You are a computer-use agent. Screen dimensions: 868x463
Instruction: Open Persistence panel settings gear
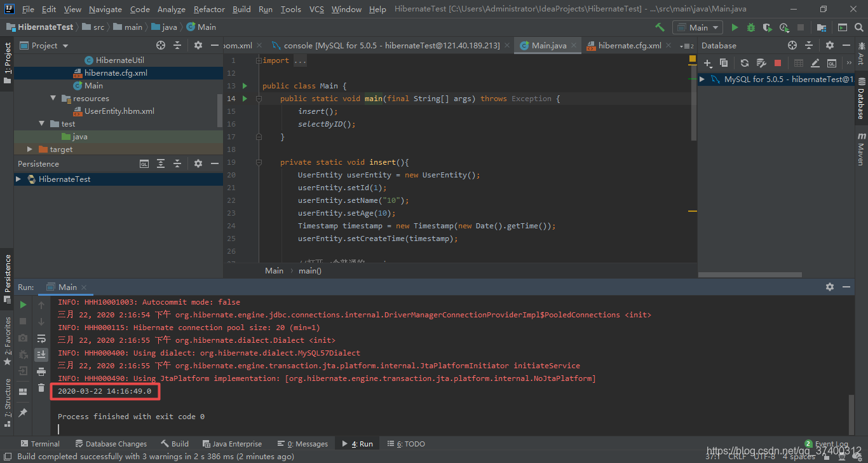pyautogui.click(x=198, y=163)
